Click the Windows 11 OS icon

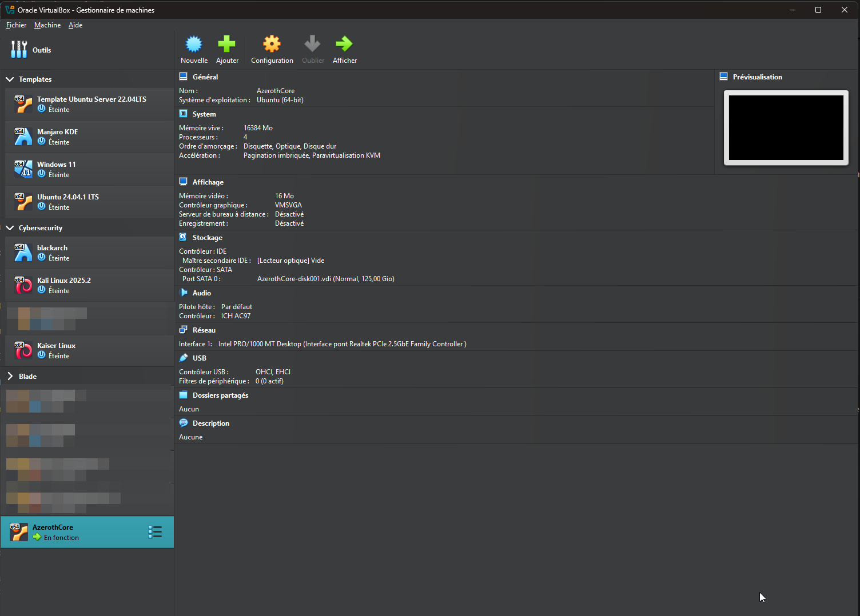pos(23,169)
